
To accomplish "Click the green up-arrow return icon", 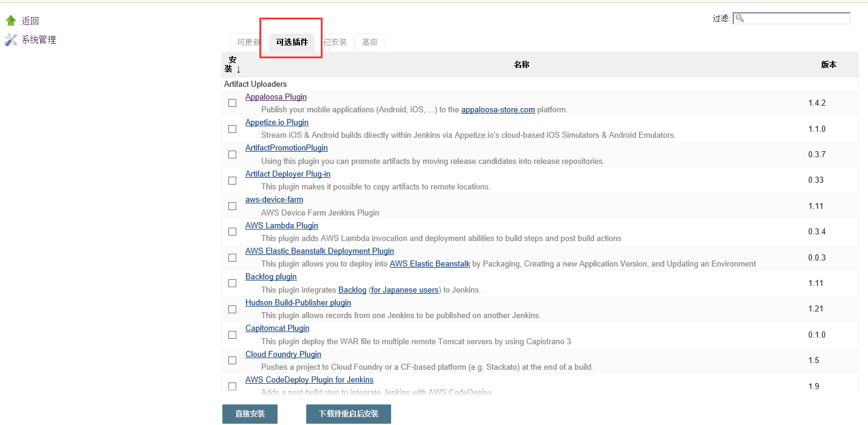I will coord(10,21).
